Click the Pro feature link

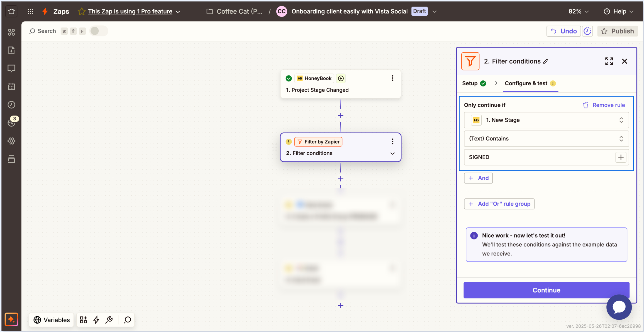click(130, 11)
